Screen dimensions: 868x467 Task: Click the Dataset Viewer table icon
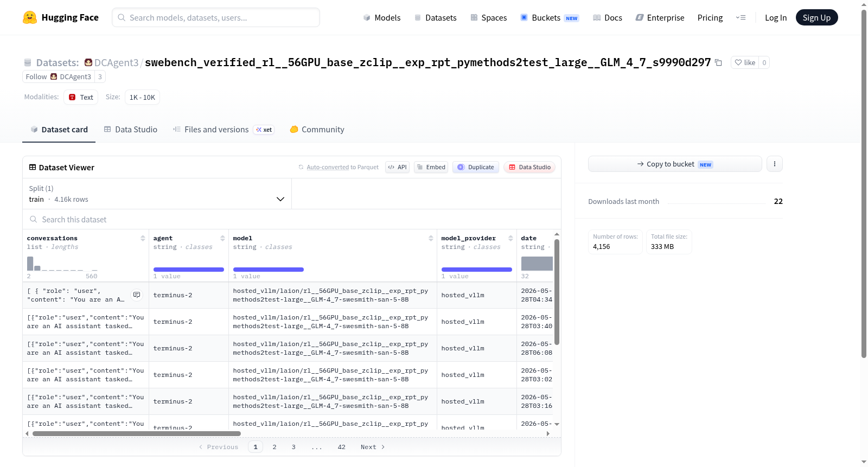pyautogui.click(x=33, y=167)
